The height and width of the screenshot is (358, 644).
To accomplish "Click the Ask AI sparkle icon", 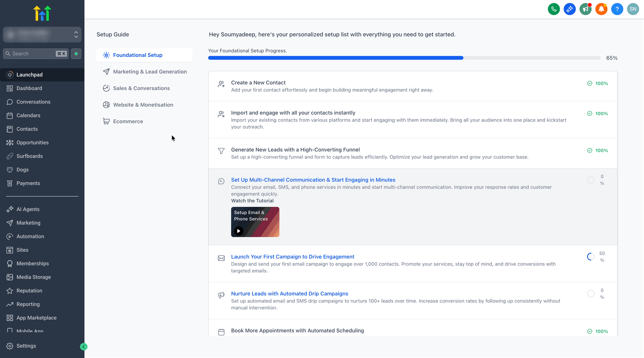I will point(569,9).
